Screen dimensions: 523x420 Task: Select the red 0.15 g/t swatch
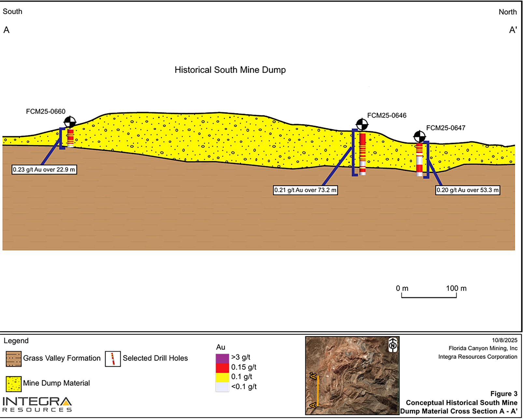[x=222, y=368]
